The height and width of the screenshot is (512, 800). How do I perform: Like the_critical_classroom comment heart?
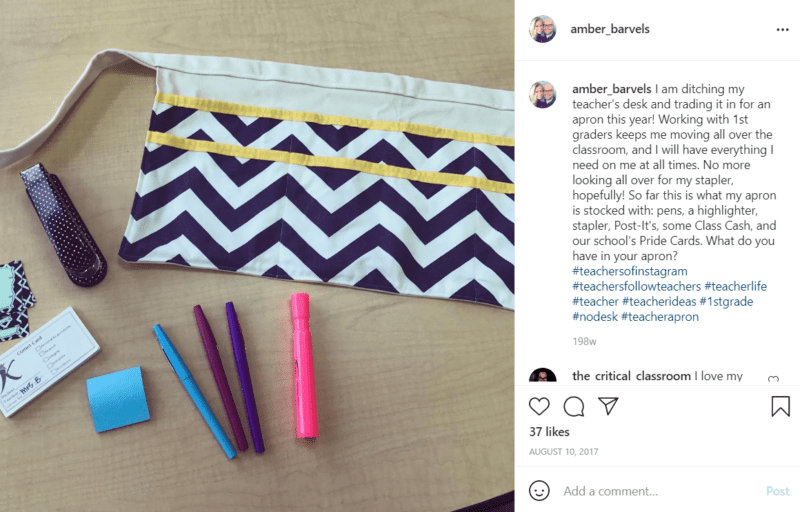(773, 379)
